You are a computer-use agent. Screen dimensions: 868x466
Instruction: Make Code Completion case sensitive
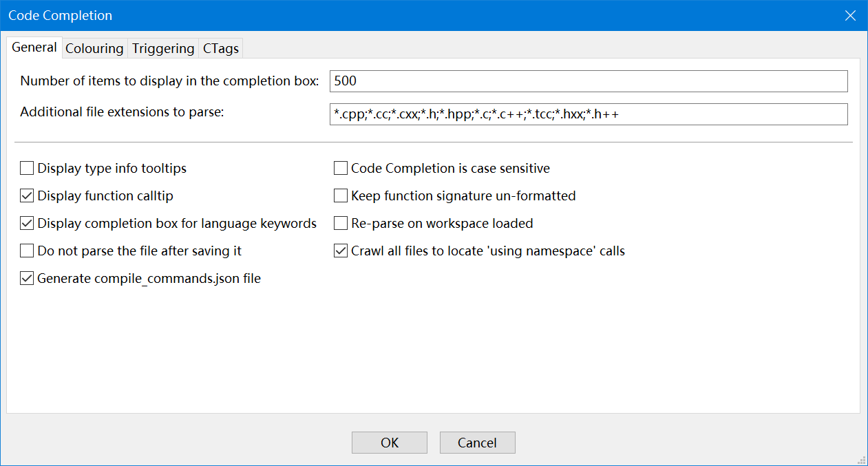coord(341,169)
